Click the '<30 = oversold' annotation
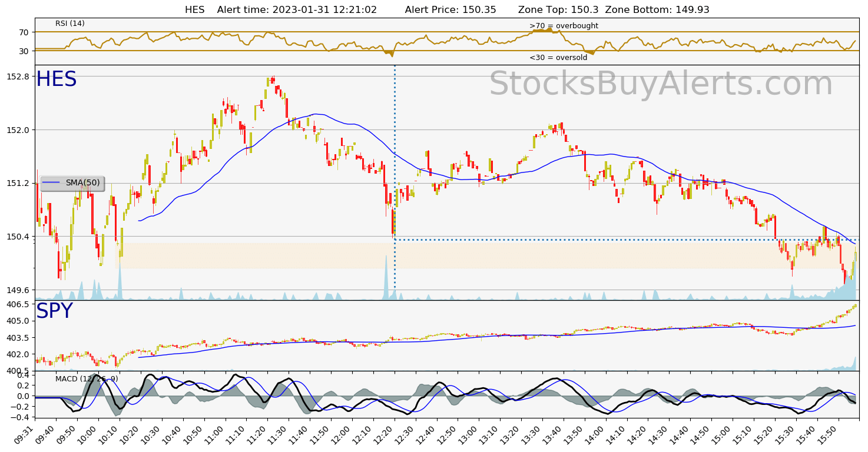This screenshot has width=868, height=452. point(558,58)
